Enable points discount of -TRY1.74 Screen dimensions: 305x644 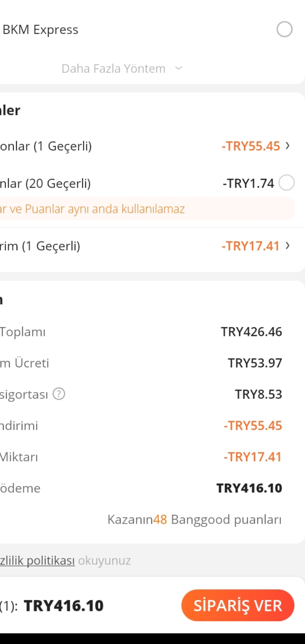click(x=287, y=183)
